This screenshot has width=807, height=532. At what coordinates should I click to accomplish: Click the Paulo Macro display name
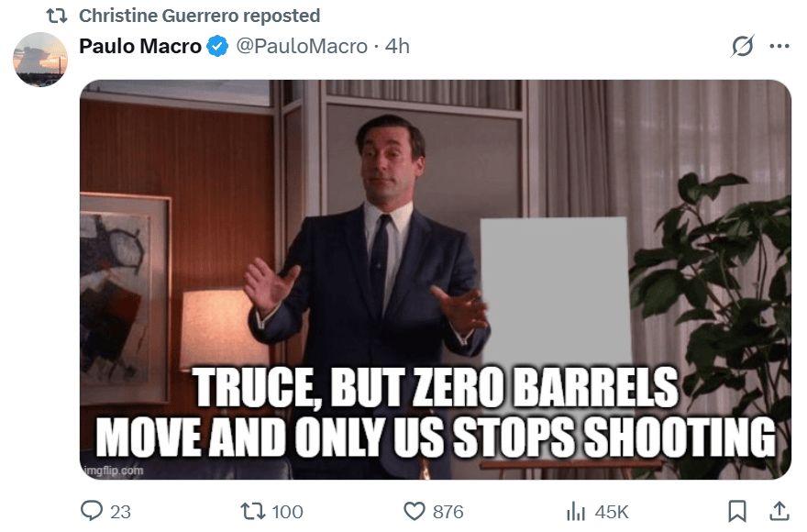(x=140, y=47)
